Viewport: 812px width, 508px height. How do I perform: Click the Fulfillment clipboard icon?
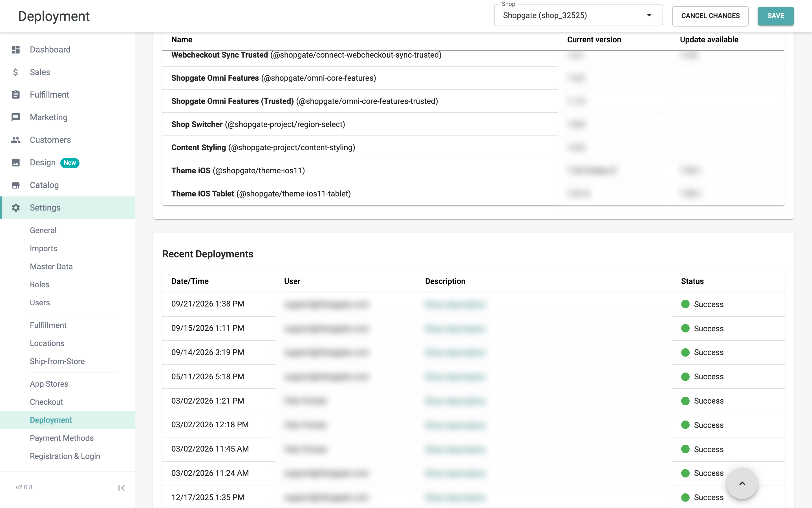pyautogui.click(x=16, y=95)
